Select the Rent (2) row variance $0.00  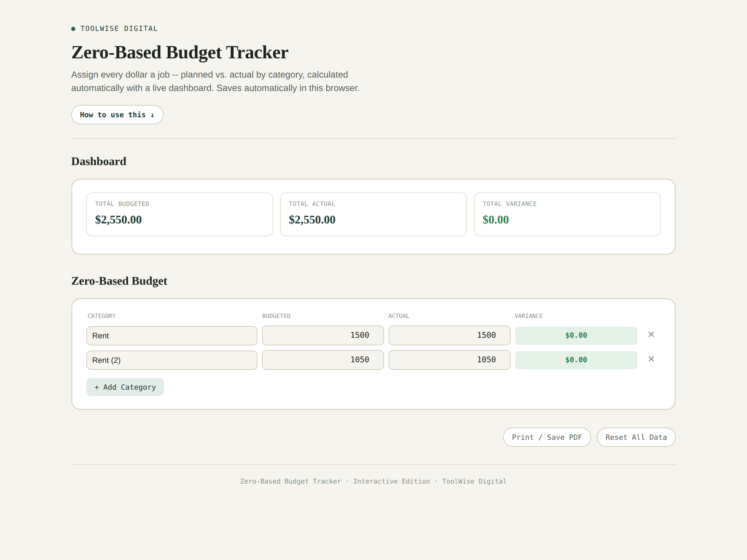point(576,360)
